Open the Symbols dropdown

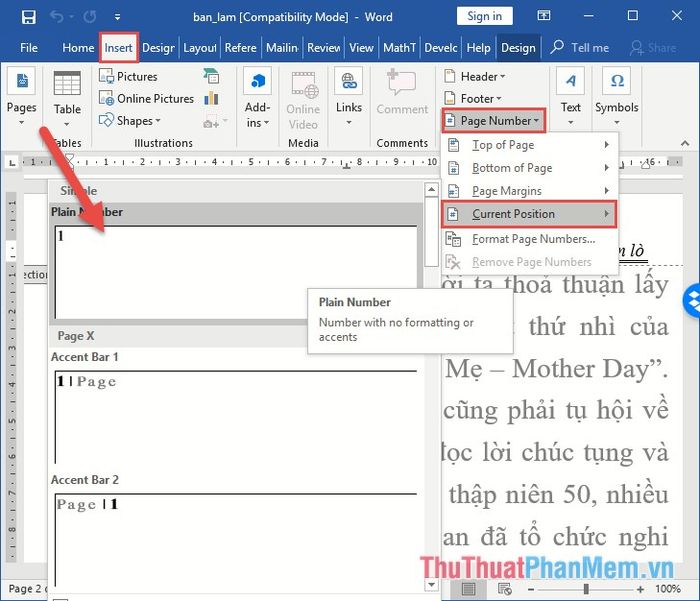pyautogui.click(x=617, y=97)
